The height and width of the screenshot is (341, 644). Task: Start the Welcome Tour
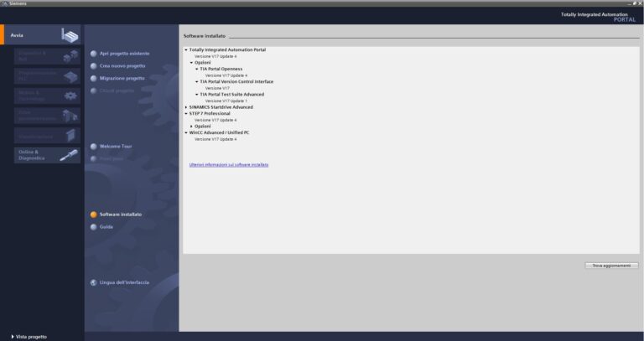pos(116,146)
